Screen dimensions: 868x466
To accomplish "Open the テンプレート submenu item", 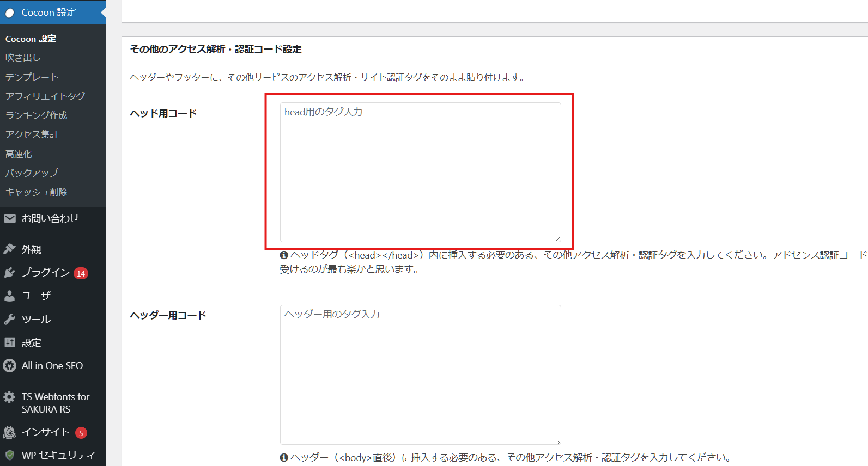I will 32,77.
